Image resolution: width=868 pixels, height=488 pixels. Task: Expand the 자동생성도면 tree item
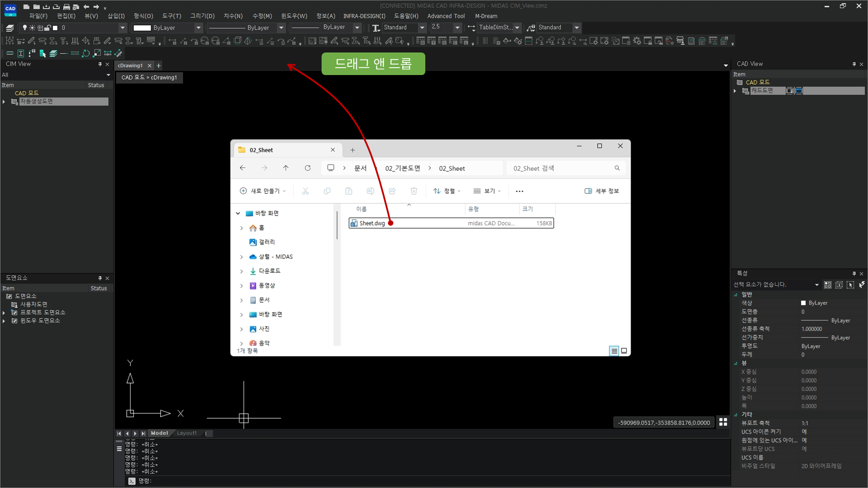(x=4, y=102)
